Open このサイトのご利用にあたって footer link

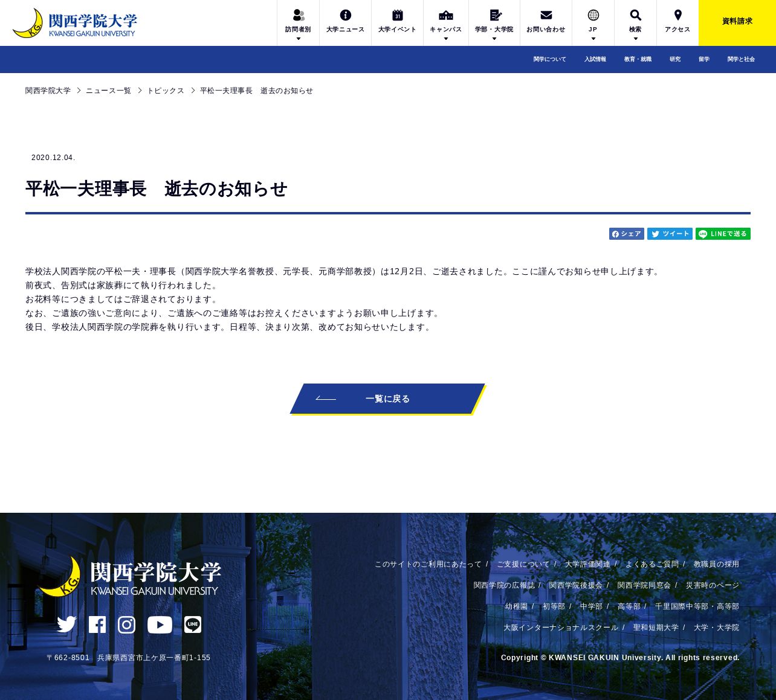(428, 564)
